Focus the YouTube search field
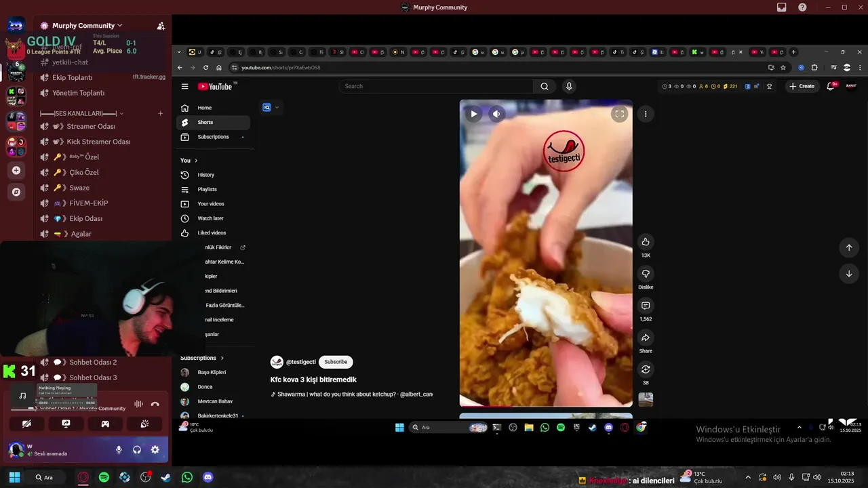Screen dimensions: 868x488 pos(436,86)
